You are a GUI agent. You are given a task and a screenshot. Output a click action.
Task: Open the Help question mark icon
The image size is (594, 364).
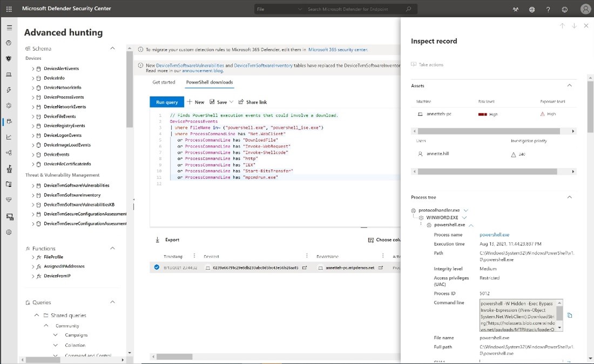[x=548, y=9]
